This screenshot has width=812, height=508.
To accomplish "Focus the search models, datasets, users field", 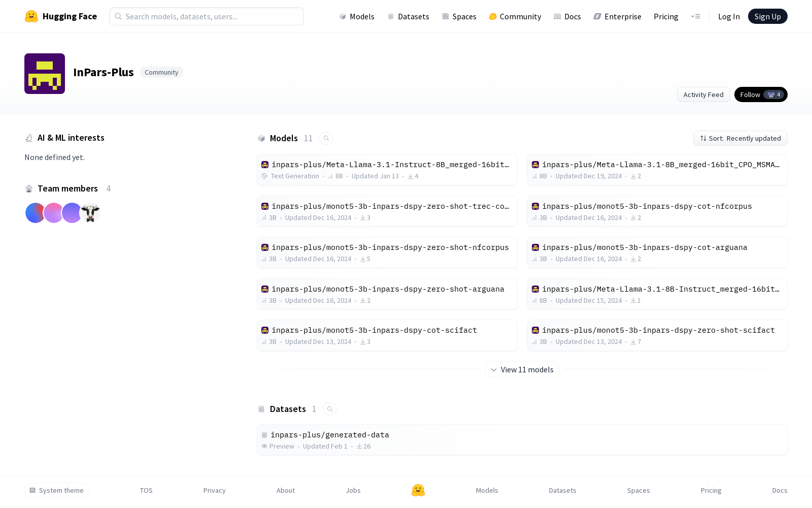I will tap(207, 16).
